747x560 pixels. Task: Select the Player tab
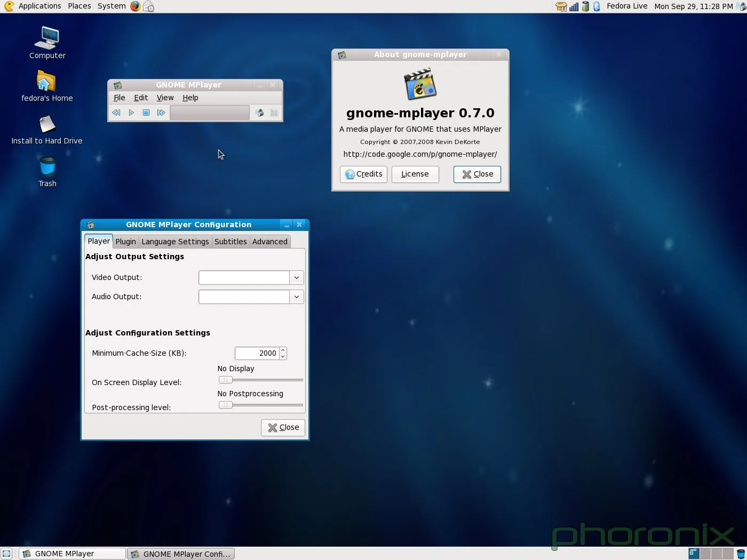[x=99, y=241]
